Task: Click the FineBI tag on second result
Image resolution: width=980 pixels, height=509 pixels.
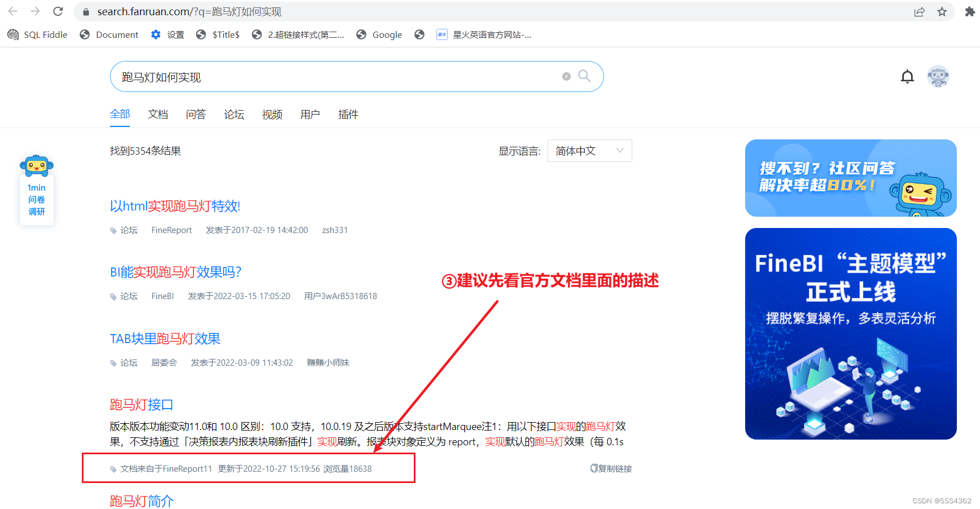Action: click(x=163, y=296)
